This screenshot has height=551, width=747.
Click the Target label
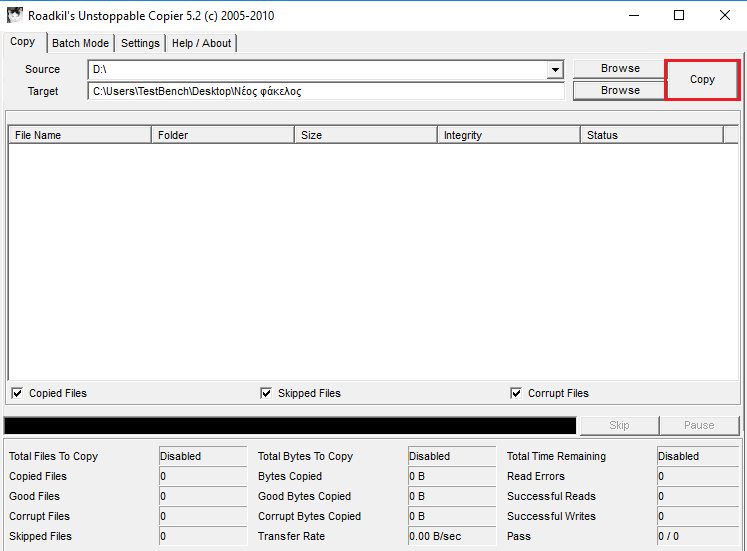pyautogui.click(x=43, y=91)
